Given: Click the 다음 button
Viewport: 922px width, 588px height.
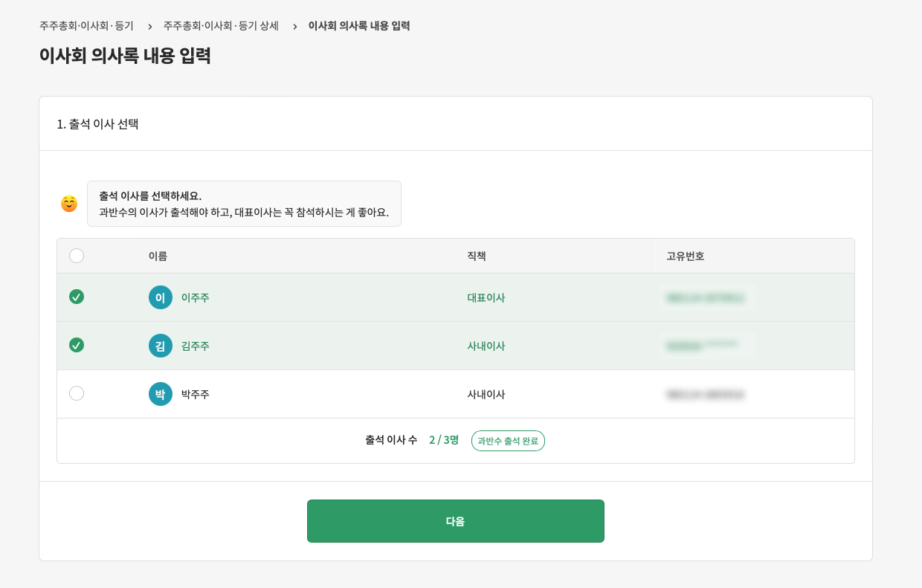Looking at the screenshot, I should [x=455, y=521].
